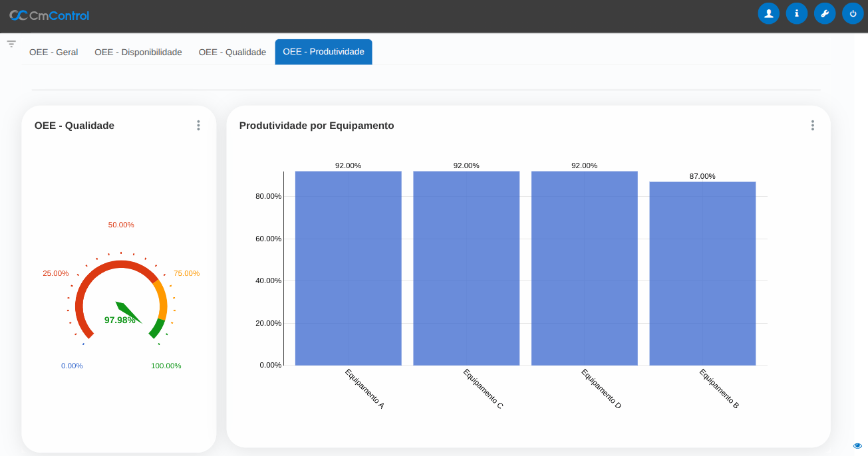Click the information icon in header
Image resolution: width=868 pixels, height=456 pixels.
796,13
